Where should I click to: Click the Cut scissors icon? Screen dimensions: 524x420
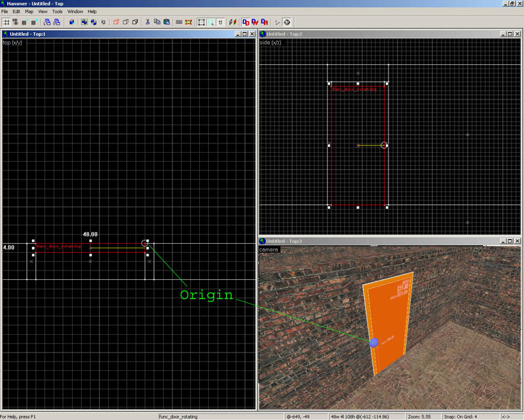pos(148,22)
